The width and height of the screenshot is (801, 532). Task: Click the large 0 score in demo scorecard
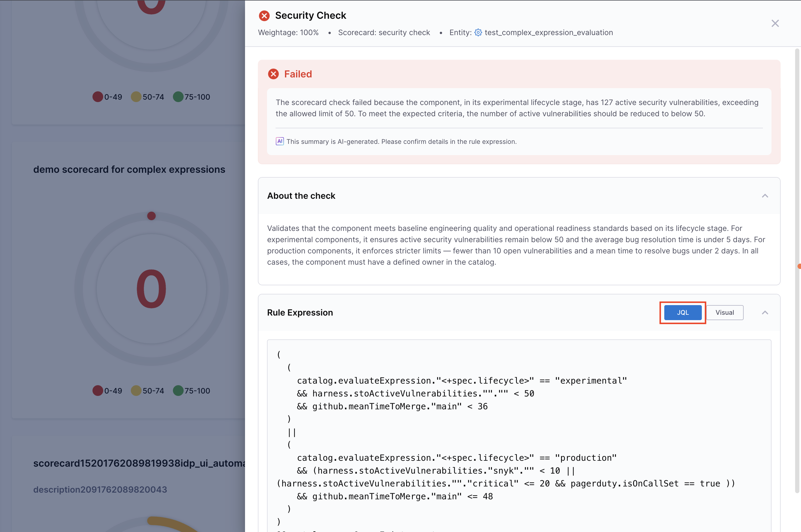pos(151,289)
